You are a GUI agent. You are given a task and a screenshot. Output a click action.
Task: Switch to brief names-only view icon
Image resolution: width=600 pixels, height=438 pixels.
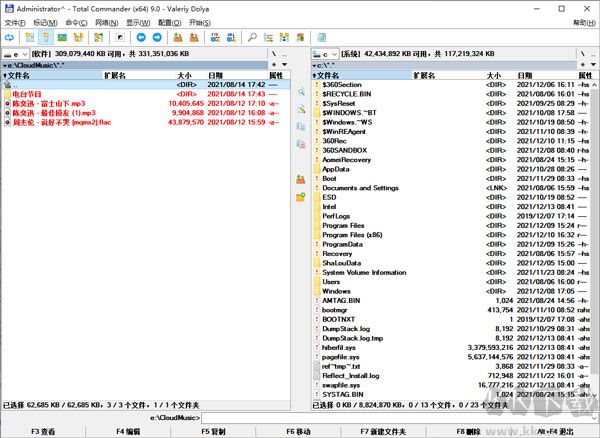pos(29,37)
